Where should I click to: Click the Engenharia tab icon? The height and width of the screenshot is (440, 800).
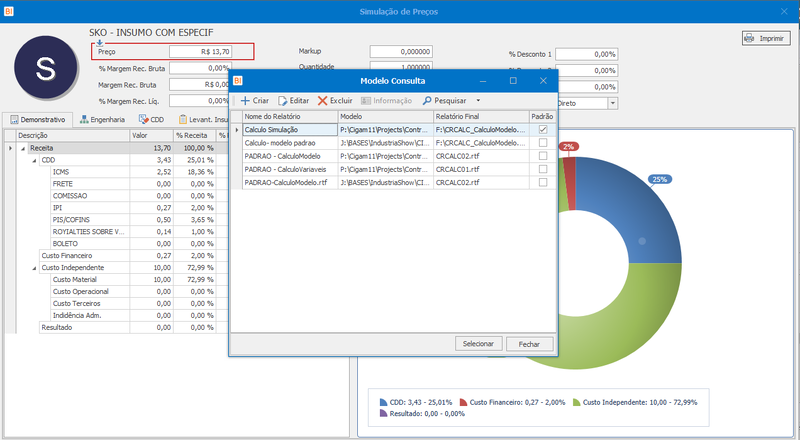point(84,119)
